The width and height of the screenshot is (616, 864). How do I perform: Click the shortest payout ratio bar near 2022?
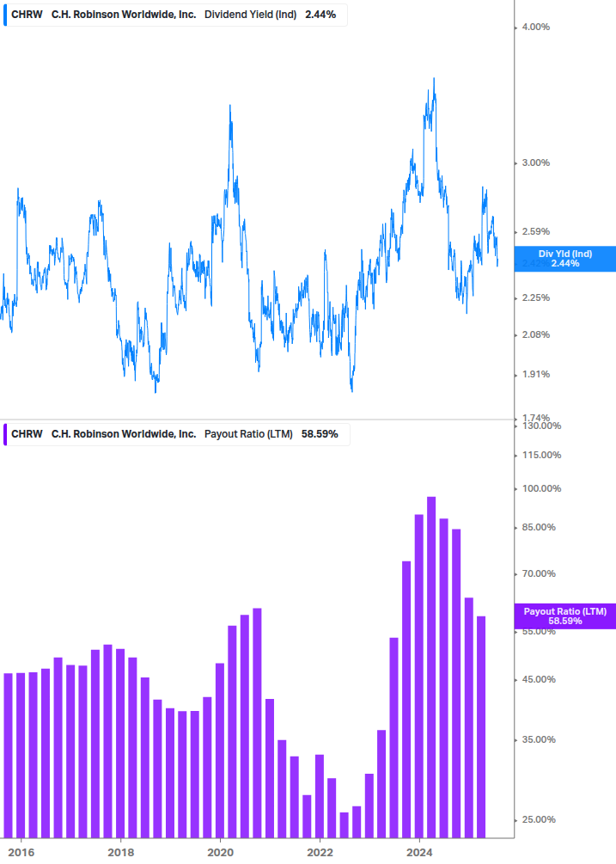point(344,825)
